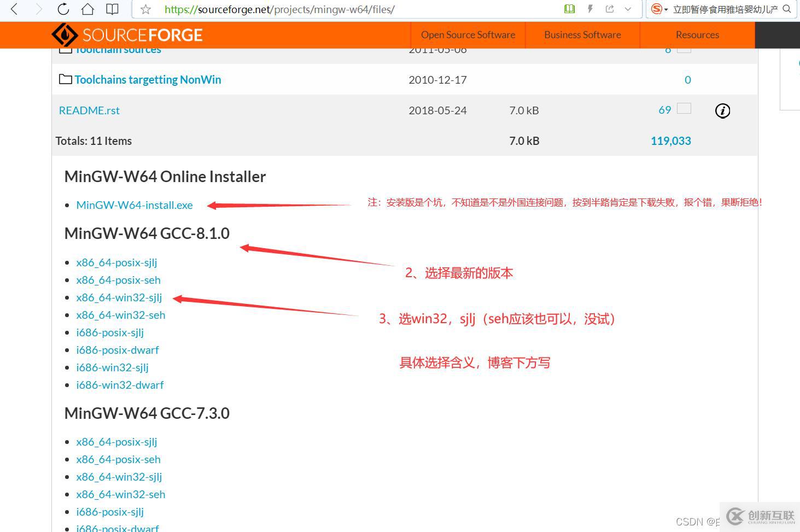Click the 119,033 total downloads figure
This screenshot has width=800, height=532.
coord(671,141)
